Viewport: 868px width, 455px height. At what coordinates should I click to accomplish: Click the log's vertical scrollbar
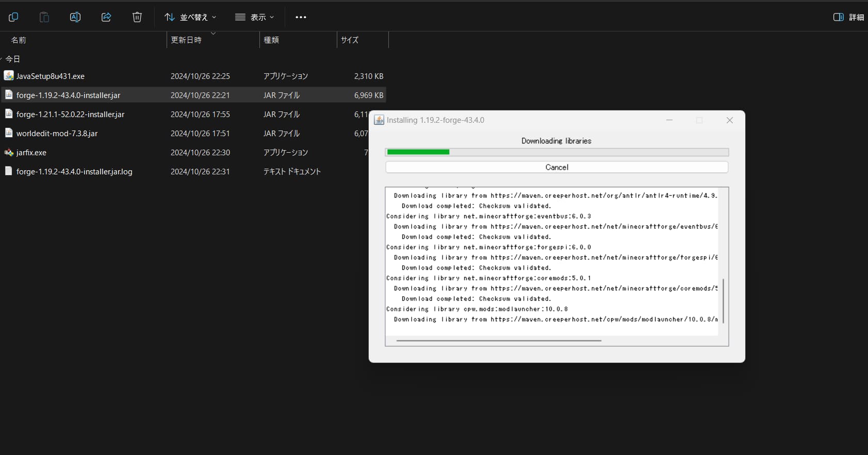723,301
